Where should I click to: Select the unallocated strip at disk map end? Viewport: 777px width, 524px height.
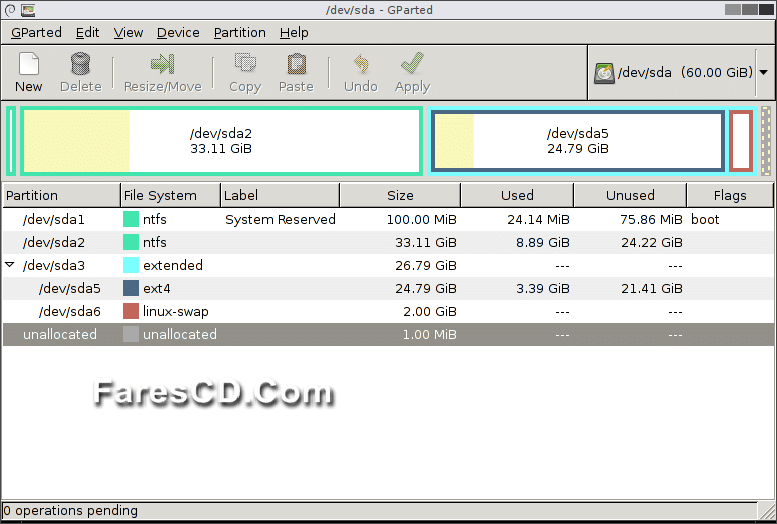766,141
